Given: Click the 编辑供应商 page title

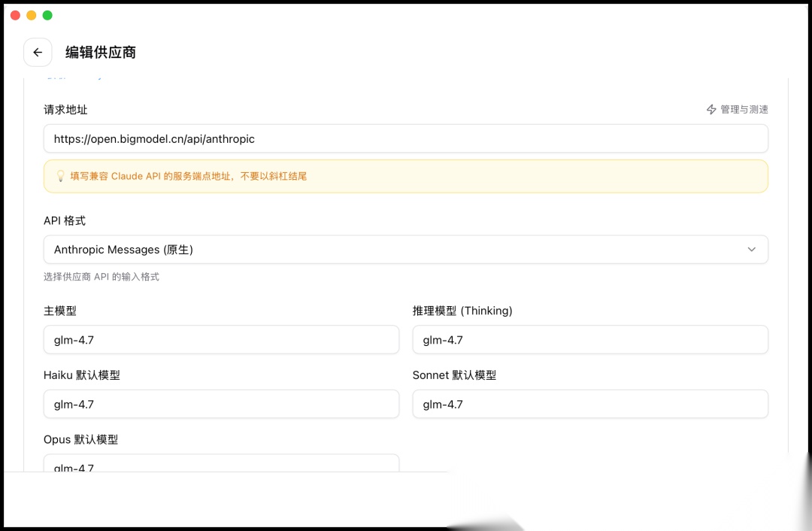Looking at the screenshot, I should tap(100, 53).
